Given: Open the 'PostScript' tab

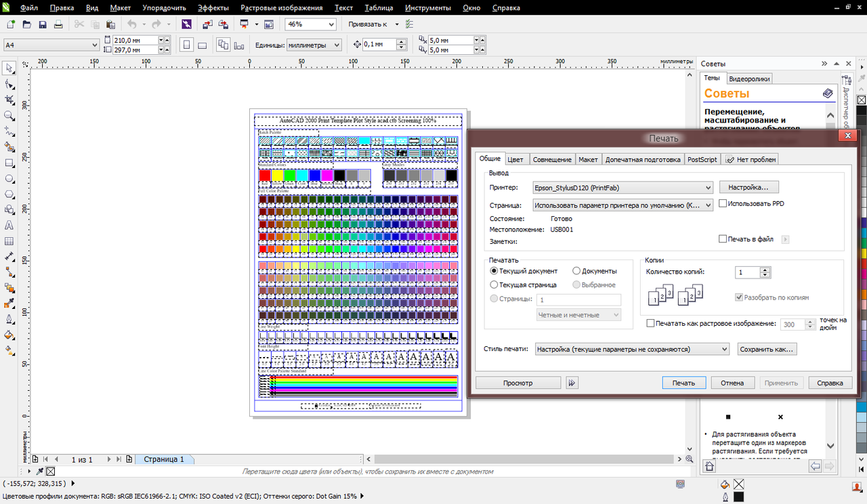Looking at the screenshot, I should pos(702,159).
